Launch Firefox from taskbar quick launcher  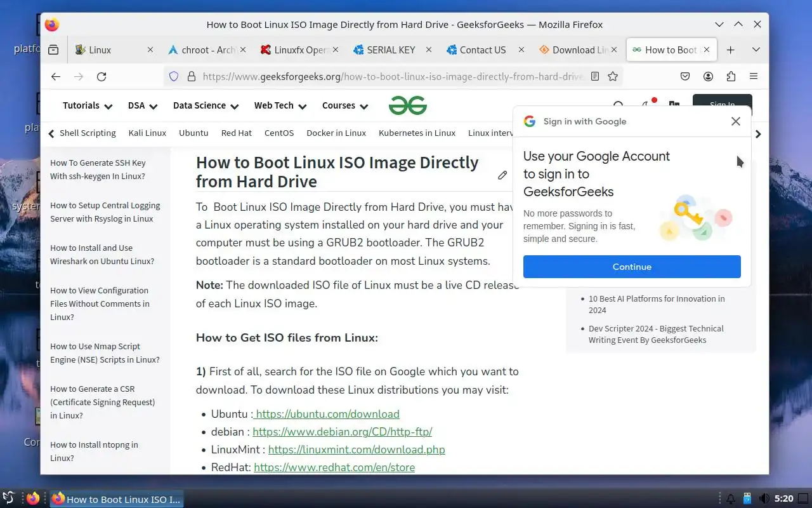point(32,498)
